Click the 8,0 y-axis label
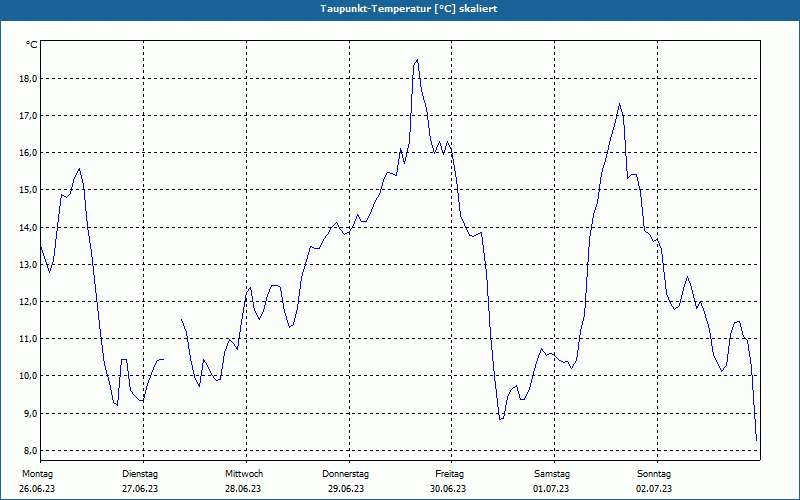The height and width of the screenshot is (500, 800). tap(30, 451)
